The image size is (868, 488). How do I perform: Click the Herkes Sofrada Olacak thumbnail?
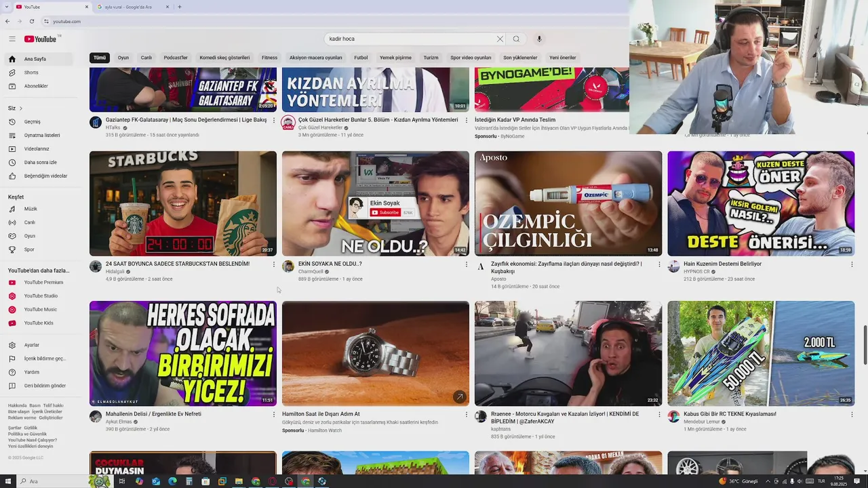(x=183, y=354)
